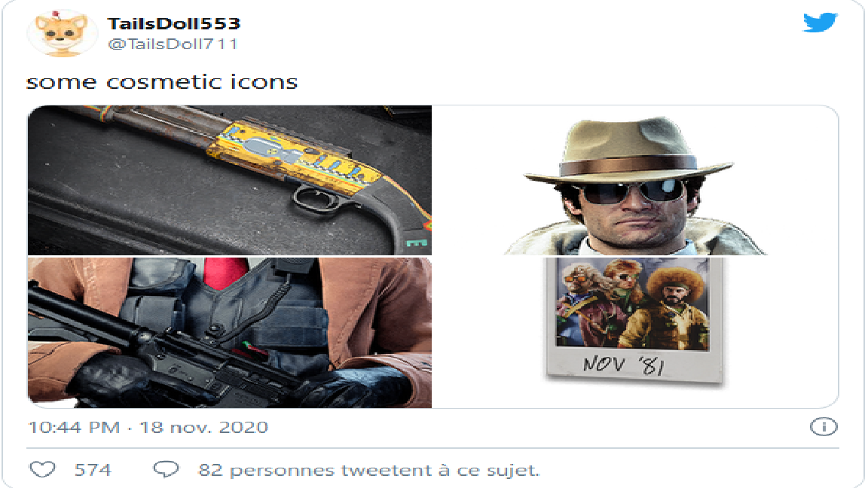Open the TailsDoll553 profile avatar

tap(62, 32)
